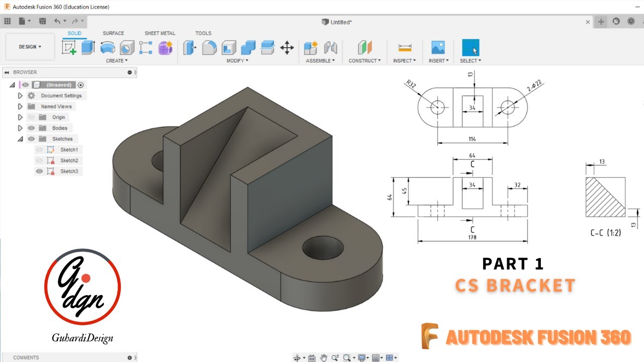Expand the Bodies folder node
The image size is (644, 362).
(x=20, y=128)
